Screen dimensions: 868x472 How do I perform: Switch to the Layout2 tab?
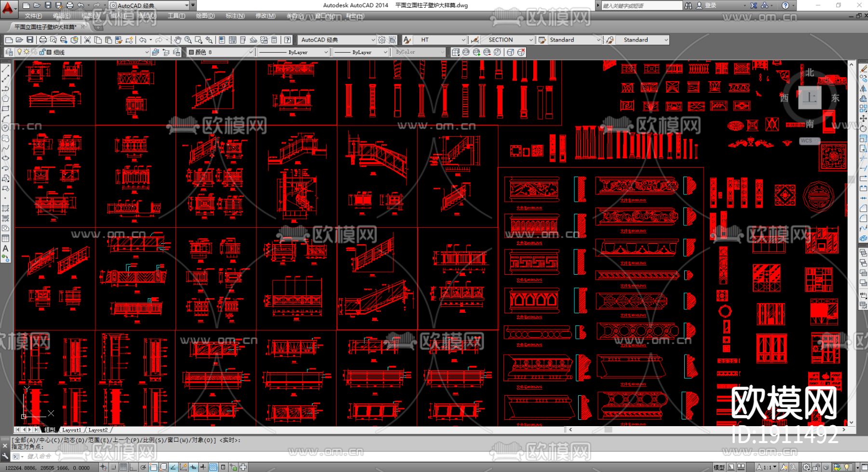coord(98,430)
